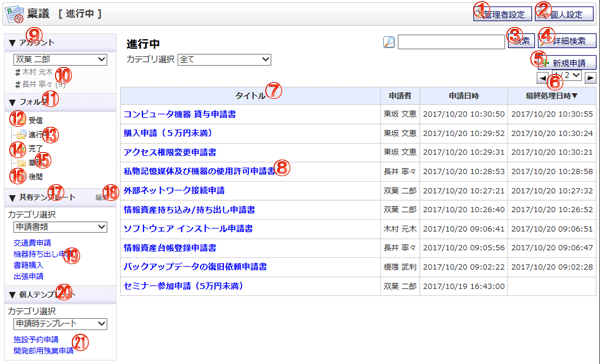Screen dimensions: 600x364
Task: Create a new request with 新規申請
Action: [x=567, y=63]
